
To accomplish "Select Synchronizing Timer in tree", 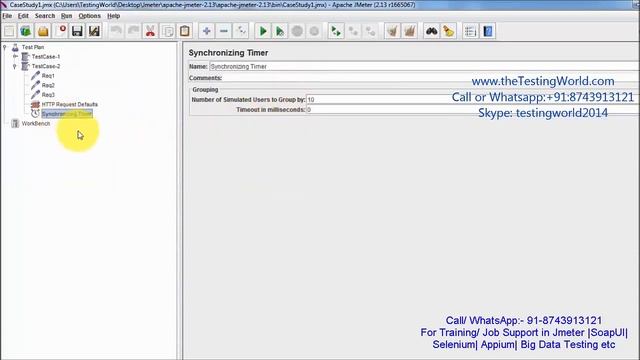I will pos(67,114).
